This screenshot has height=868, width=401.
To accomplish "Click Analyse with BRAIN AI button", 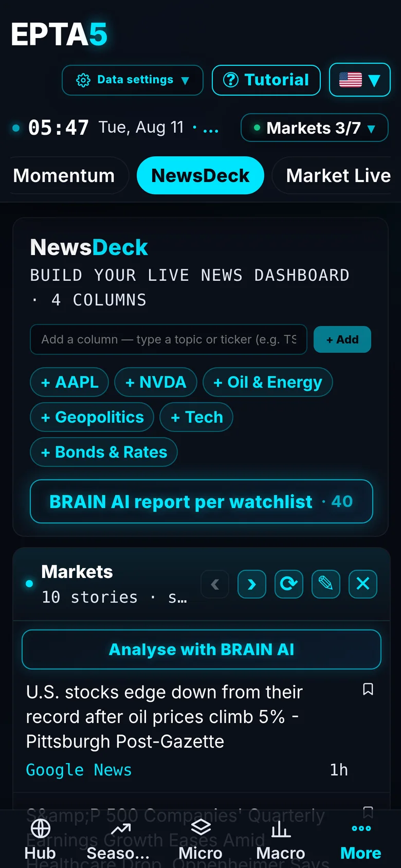I will (202, 649).
